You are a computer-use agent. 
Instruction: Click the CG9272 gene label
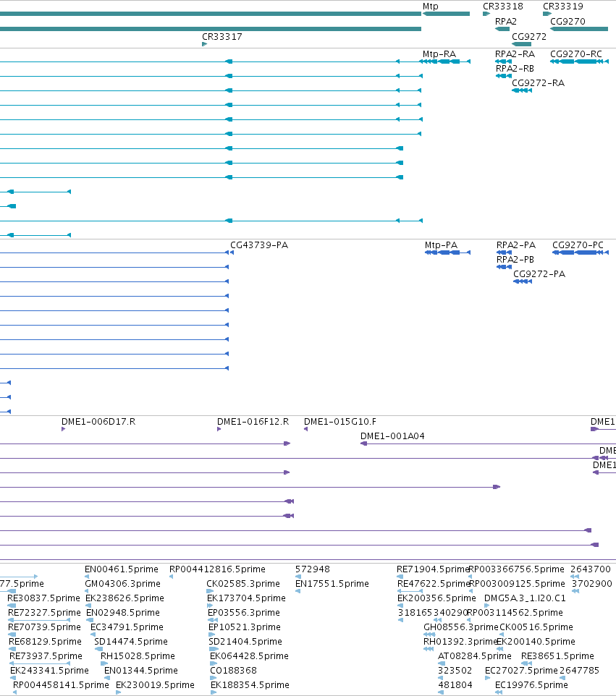[529, 36]
